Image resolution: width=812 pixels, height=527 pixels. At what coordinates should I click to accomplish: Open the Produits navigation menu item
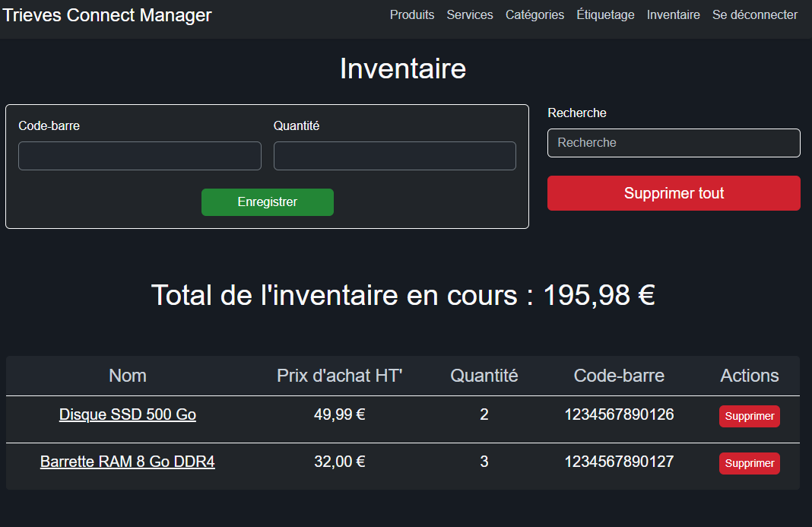pos(412,15)
